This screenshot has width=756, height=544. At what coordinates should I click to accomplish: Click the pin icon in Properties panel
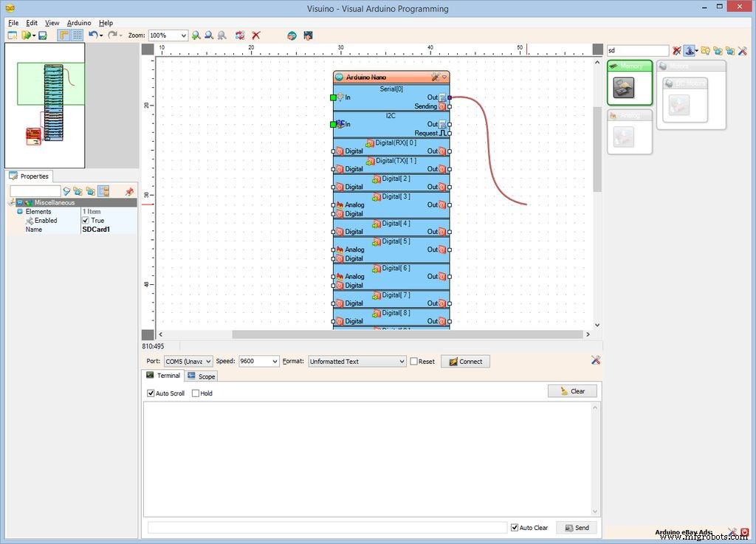[130, 191]
